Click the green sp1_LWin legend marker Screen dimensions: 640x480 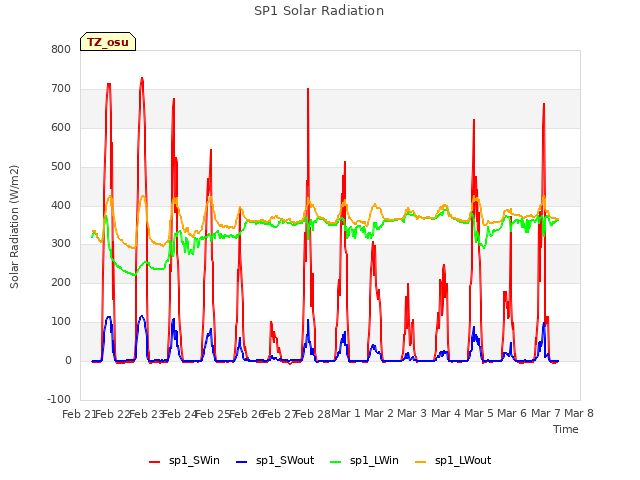pyautogui.click(x=336, y=462)
